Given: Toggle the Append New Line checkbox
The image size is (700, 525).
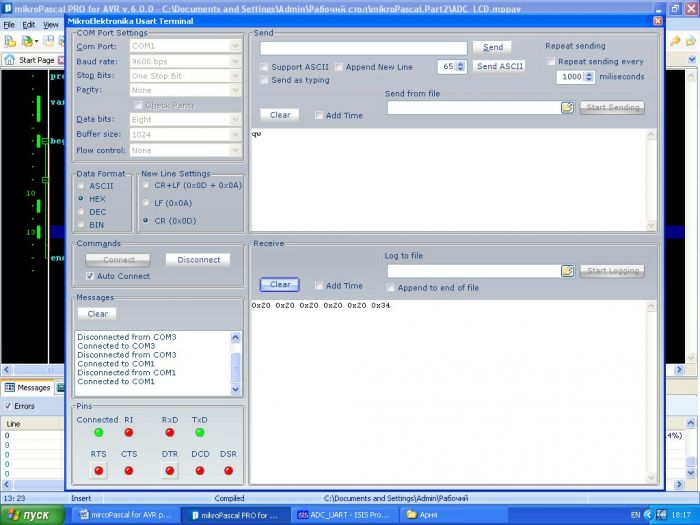Looking at the screenshot, I should click(x=339, y=67).
